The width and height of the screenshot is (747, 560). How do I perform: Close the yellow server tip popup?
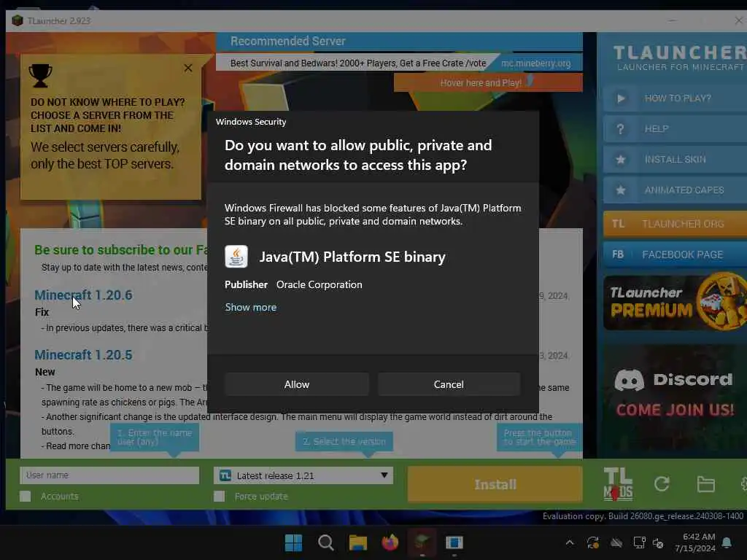(x=188, y=68)
